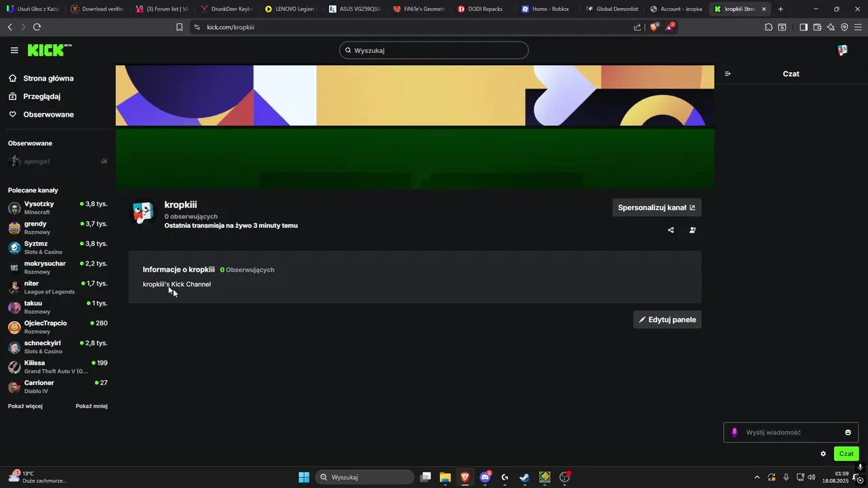Click the purple chat identity badge icon
This screenshot has width=868, height=488.
pos(734,432)
